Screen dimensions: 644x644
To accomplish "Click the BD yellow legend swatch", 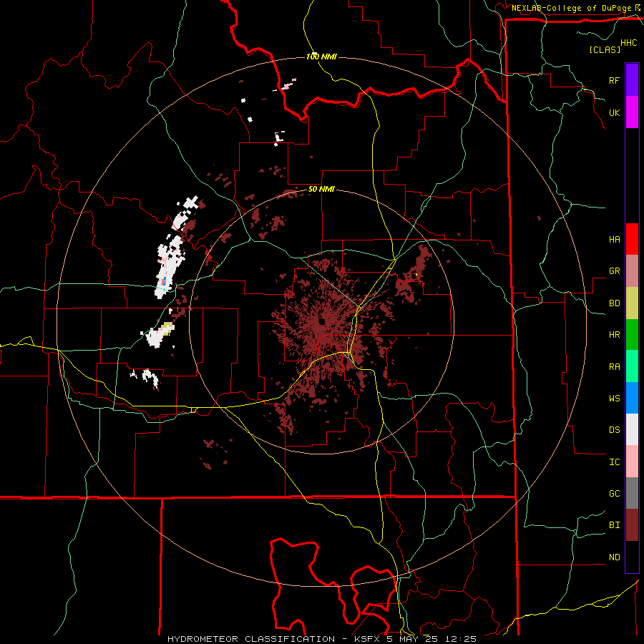I will click(x=632, y=303).
